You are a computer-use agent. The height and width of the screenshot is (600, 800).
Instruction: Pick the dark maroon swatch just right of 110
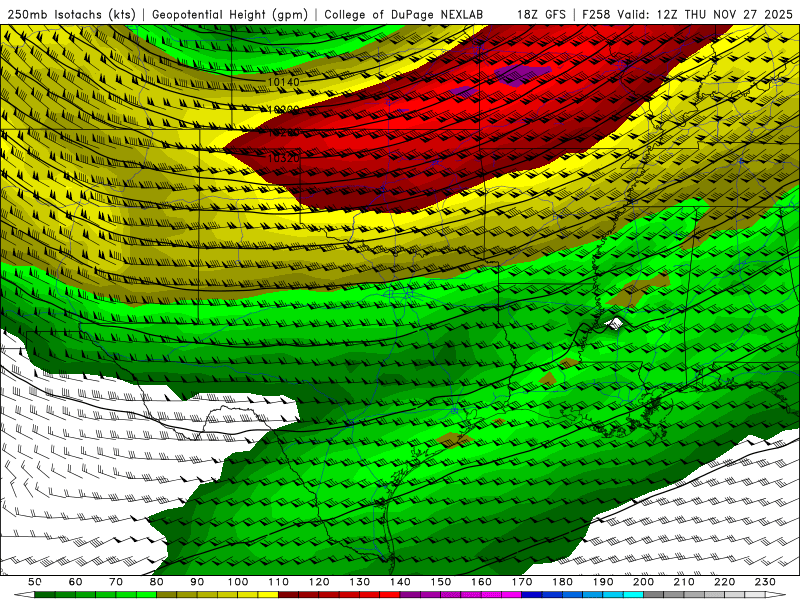tap(289, 595)
